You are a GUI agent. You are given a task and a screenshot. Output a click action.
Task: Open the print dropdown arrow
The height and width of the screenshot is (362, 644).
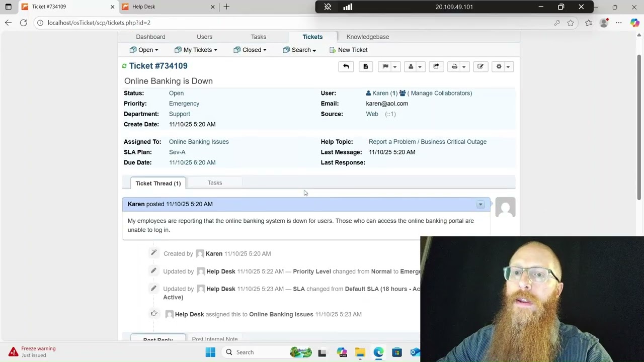coord(464,66)
